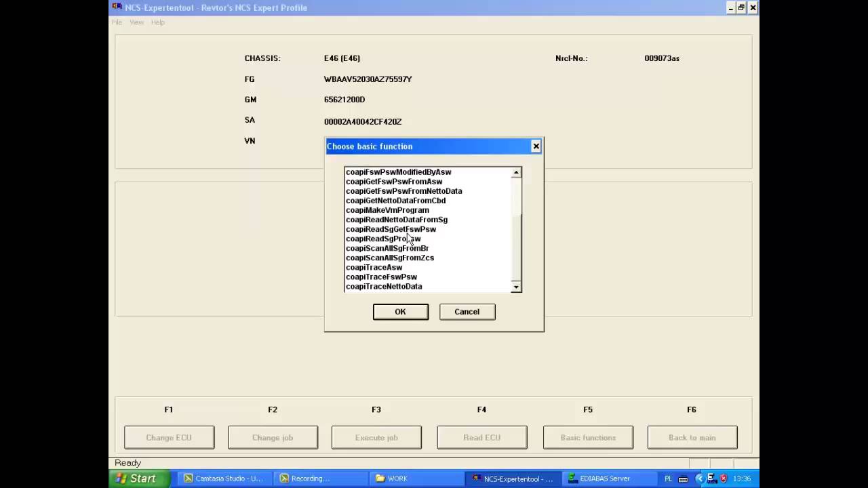
Task: Click the function list scrollbar thumb
Action: 516,246
